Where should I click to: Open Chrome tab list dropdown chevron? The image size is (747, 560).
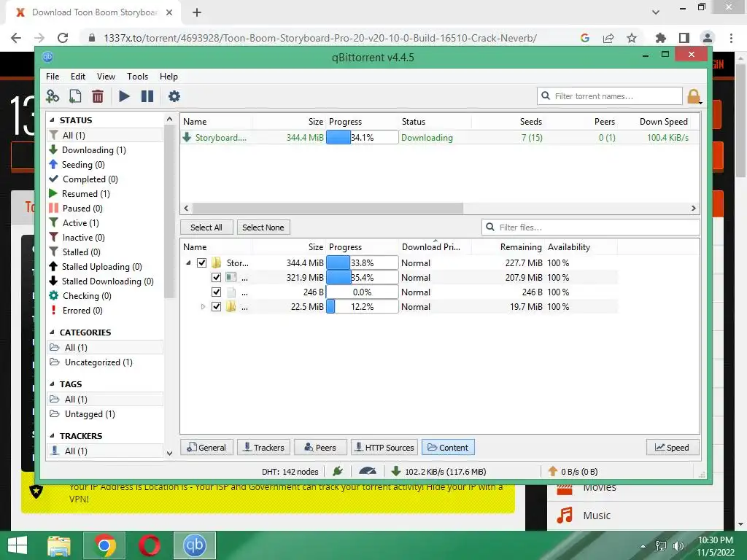point(656,12)
